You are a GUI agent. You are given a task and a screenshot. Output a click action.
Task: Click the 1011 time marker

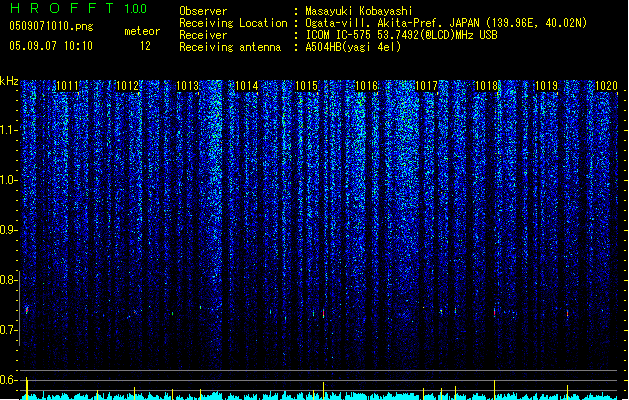tap(67, 86)
